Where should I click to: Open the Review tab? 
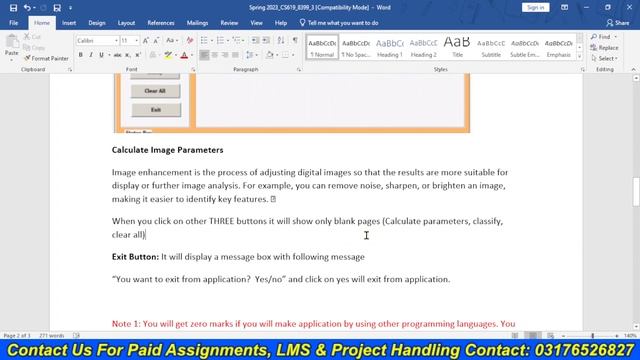229,23
